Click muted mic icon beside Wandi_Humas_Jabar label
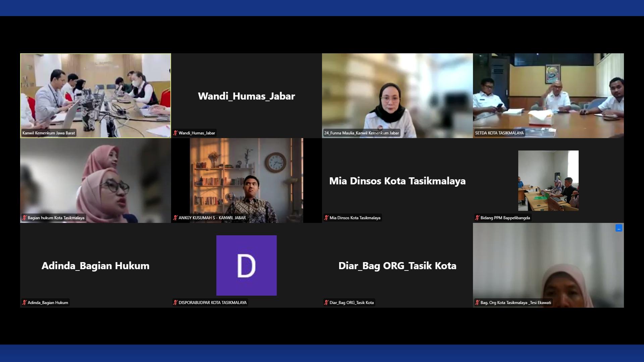The image size is (644, 362). coord(175,133)
